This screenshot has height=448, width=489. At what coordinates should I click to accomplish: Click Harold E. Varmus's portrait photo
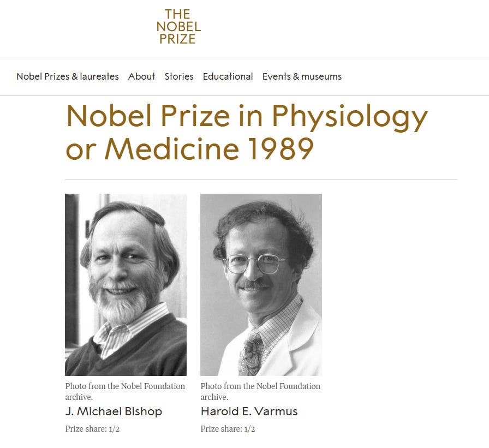point(261,285)
